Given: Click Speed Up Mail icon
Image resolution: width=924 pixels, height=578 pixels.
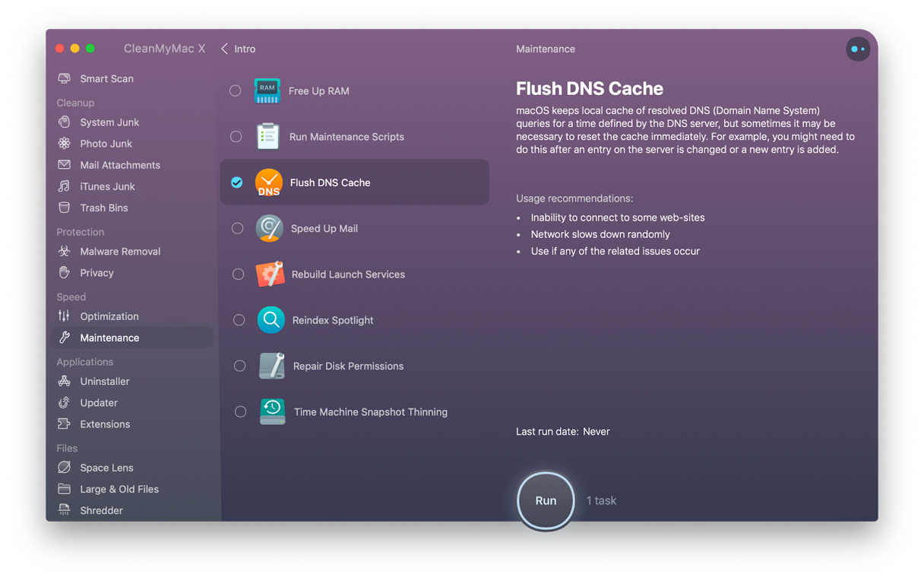Looking at the screenshot, I should pyautogui.click(x=270, y=228).
